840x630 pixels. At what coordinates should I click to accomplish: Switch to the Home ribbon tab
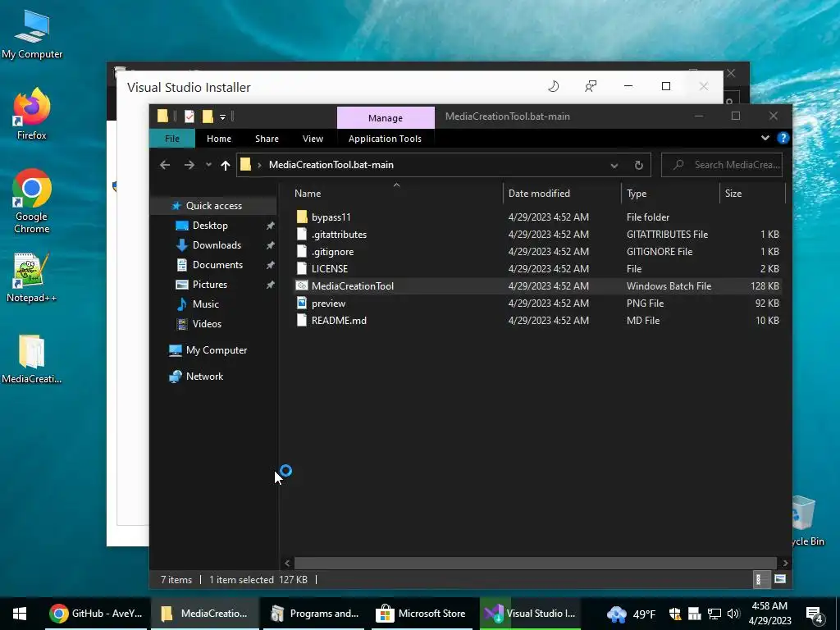coord(219,139)
